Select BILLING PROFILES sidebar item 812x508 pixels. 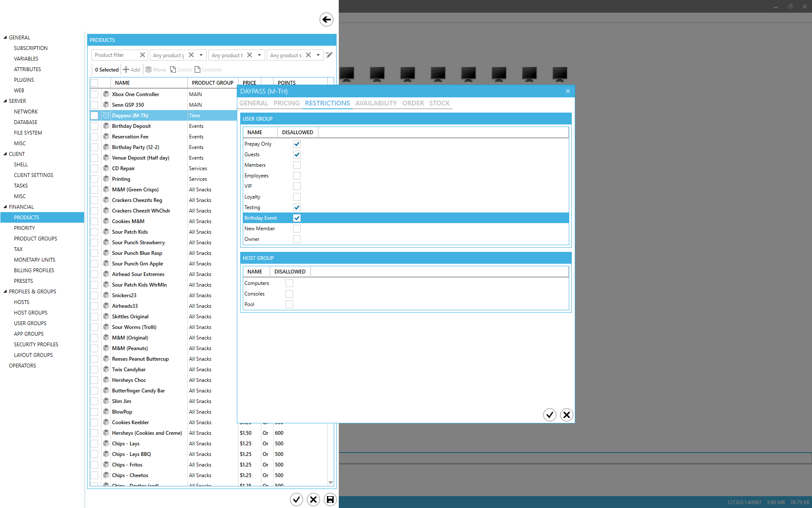pos(34,271)
